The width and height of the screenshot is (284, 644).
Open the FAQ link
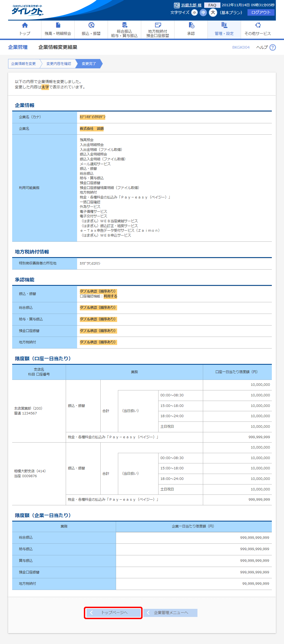pyautogui.click(x=212, y=5)
